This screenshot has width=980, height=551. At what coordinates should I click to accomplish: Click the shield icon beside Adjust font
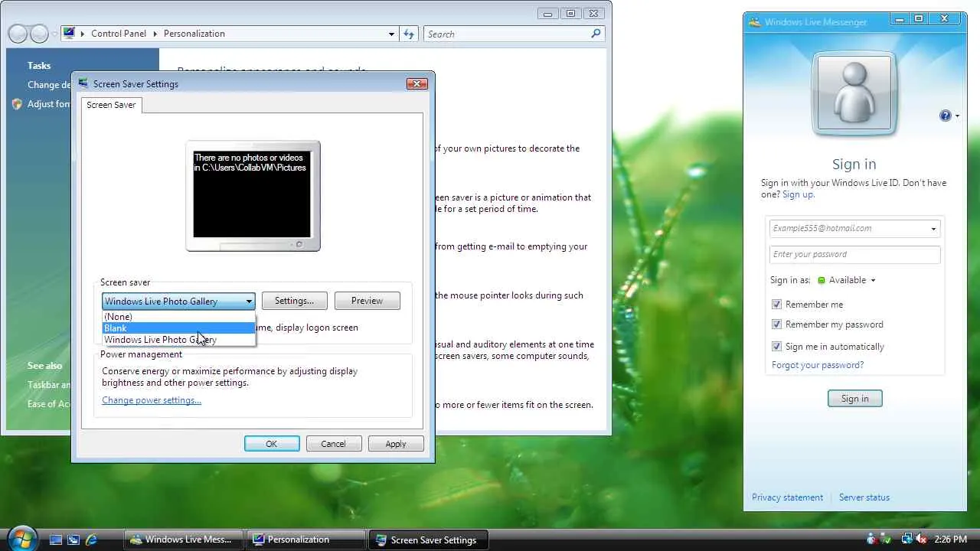point(17,104)
